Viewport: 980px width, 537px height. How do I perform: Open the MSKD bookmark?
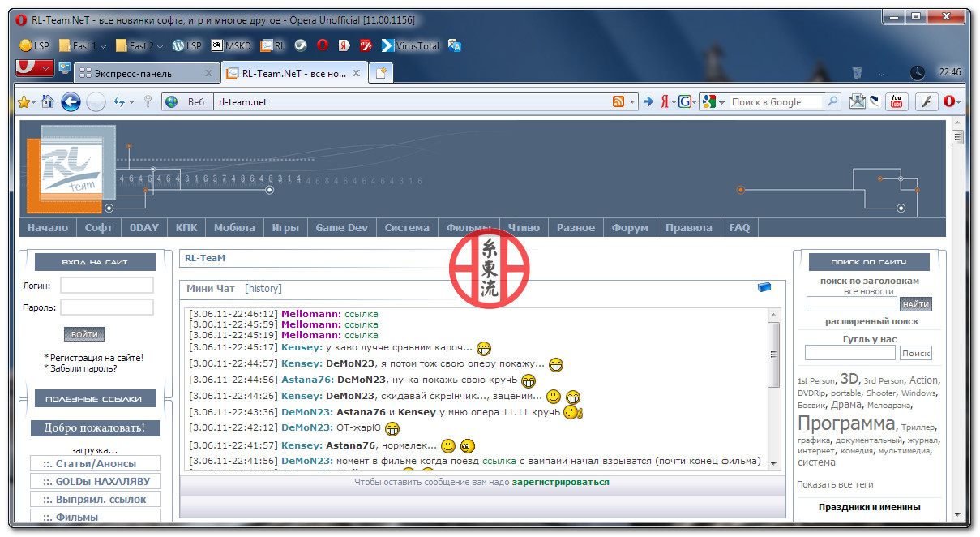pyautogui.click(x=231, y=45)
